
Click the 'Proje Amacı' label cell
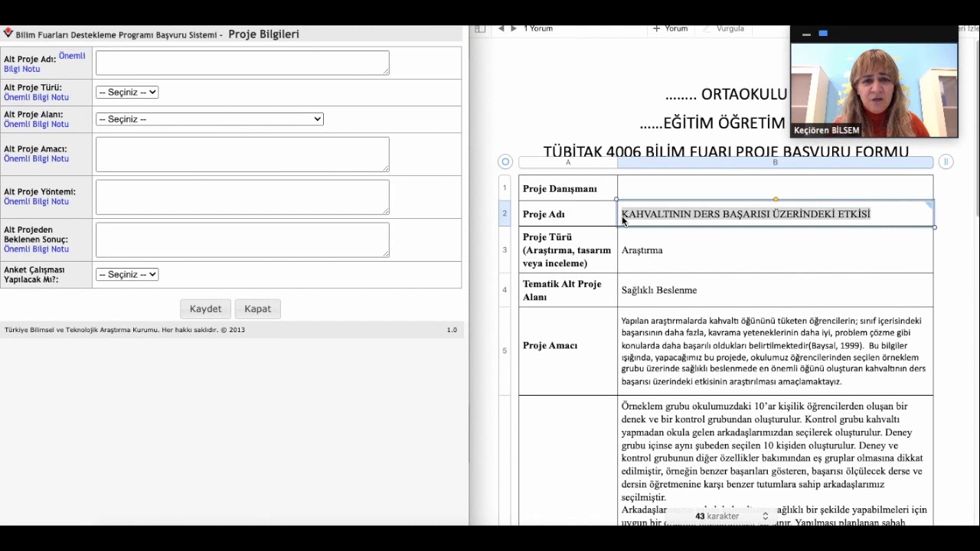pos(568,350)
